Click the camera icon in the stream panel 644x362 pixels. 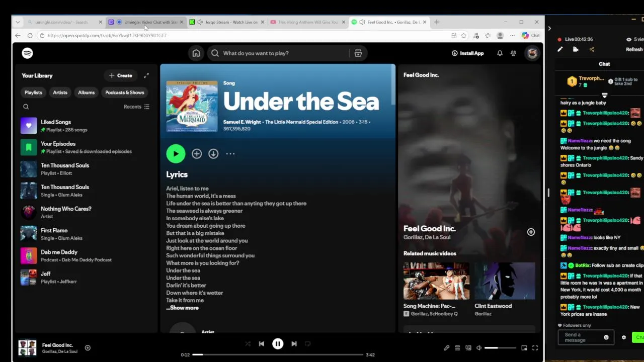[576, 49]
